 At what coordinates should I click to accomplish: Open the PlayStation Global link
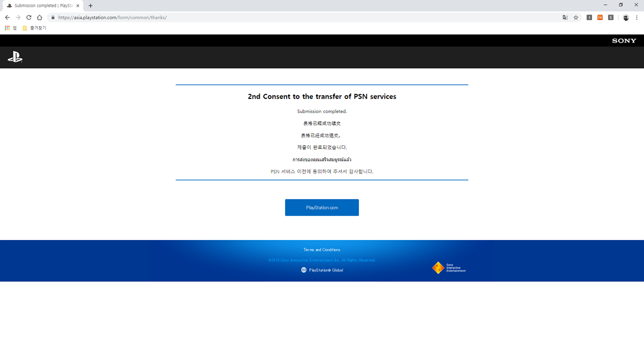[x=326, y=270]
